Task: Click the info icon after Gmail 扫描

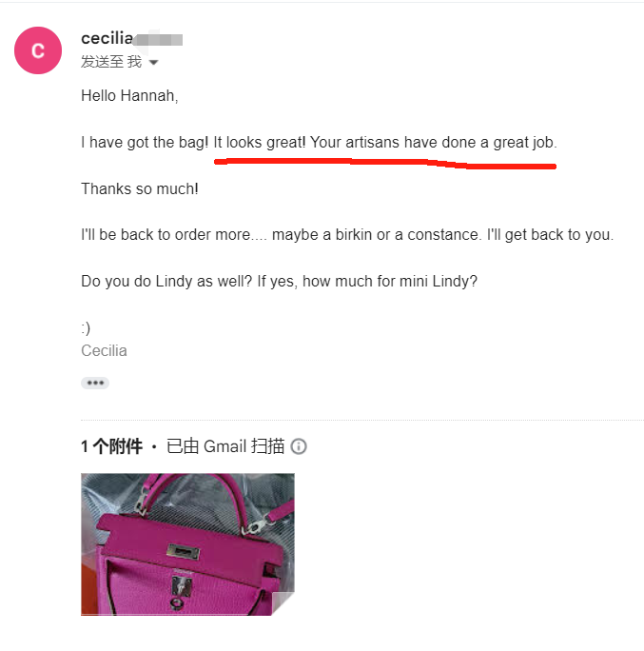Action: pos(299,446)
